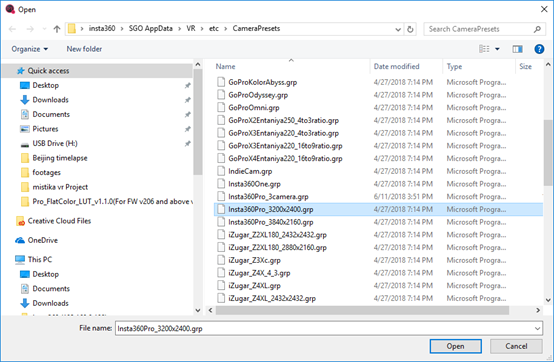Open Documents under This PC
Screen dimensions: 554x362
pyautogui.click(x=51, y=289)
